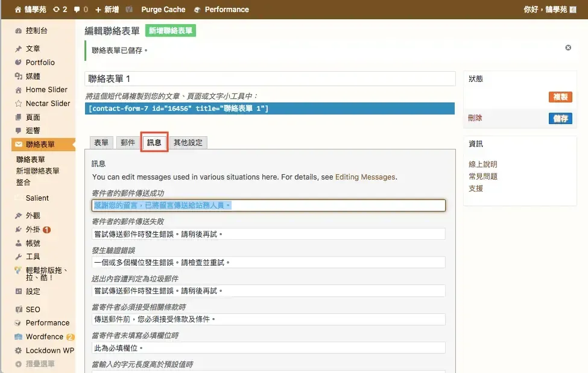Click the 外掛 plugin icon

(18, 230)
